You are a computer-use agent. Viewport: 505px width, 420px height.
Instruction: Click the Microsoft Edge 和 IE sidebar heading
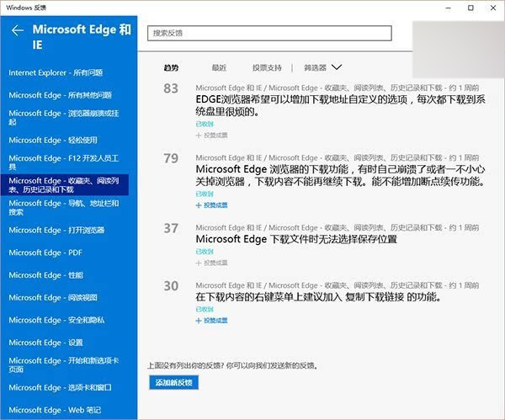click(82, 37)
